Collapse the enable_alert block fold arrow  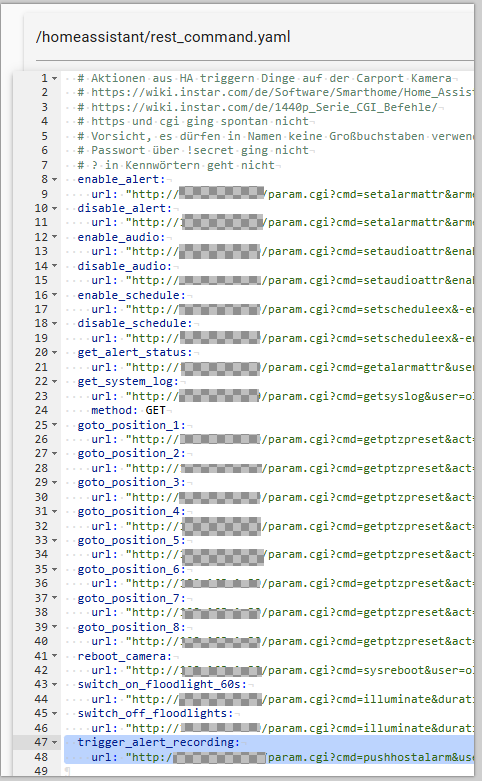(55, 179)
